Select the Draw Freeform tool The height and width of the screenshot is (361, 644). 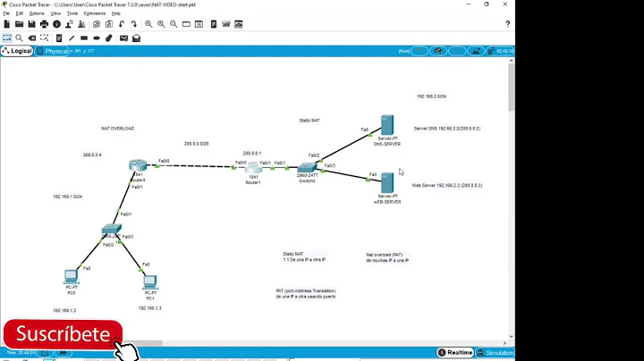tap(109, 38)
